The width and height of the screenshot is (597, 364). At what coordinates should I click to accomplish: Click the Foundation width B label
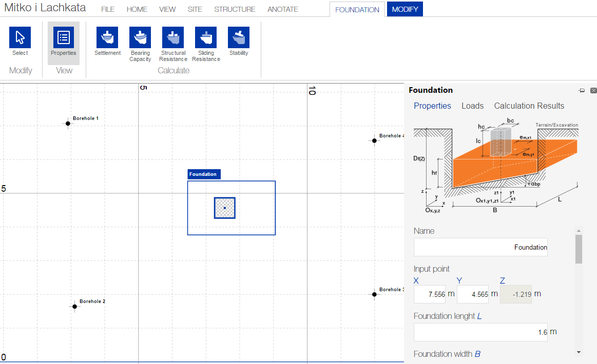tap(447, 354)
